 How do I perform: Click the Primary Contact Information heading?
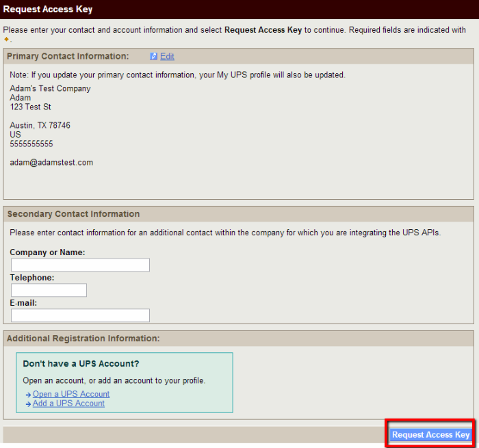[68, 56]
